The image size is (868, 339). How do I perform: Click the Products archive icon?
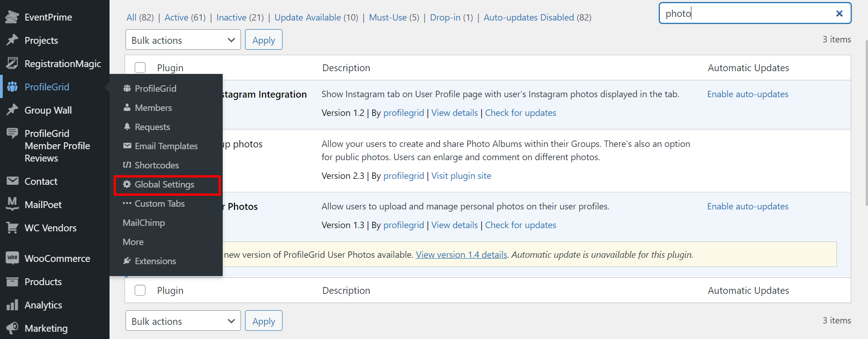tap(12, 282)
